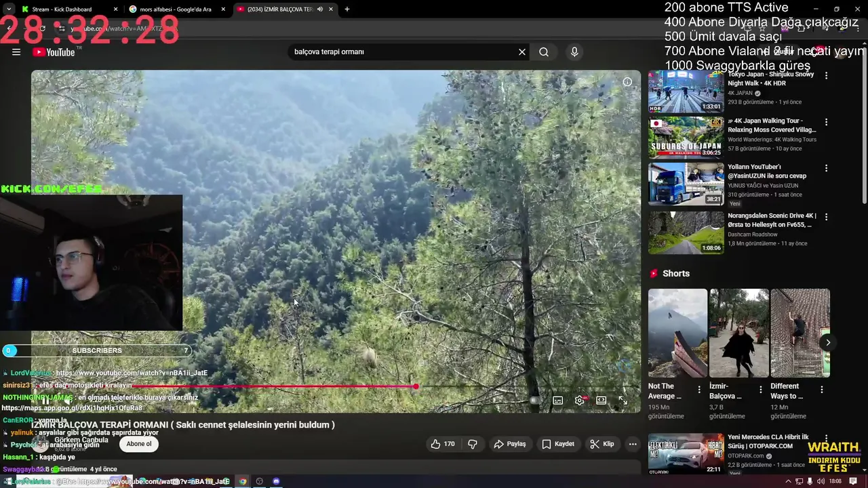Share the video using Paylaş

tap(510, 444)
